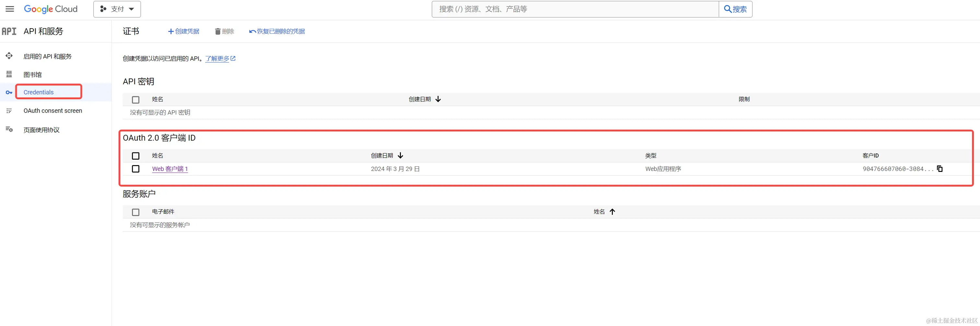Image resolution: width=980 pixels, height=326 pixels.
Task: Copy the client ID with copy icon
Action: tap(940, 169)
